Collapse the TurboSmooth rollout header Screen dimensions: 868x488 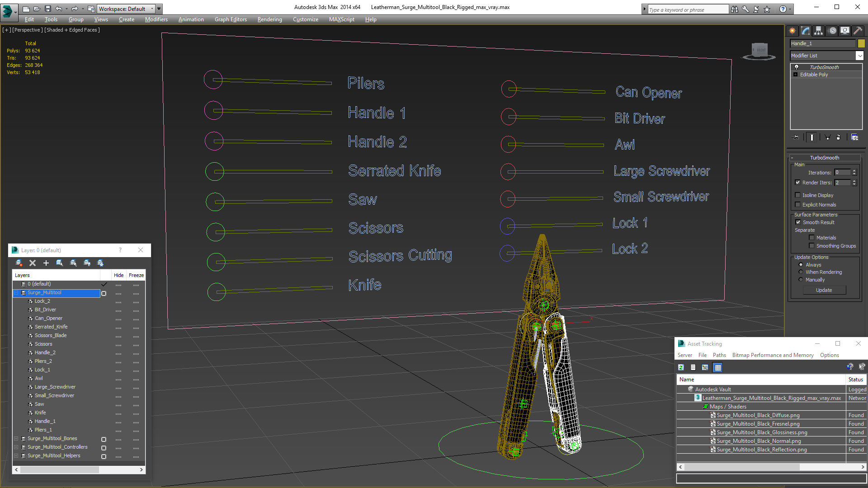click(825, 158)
